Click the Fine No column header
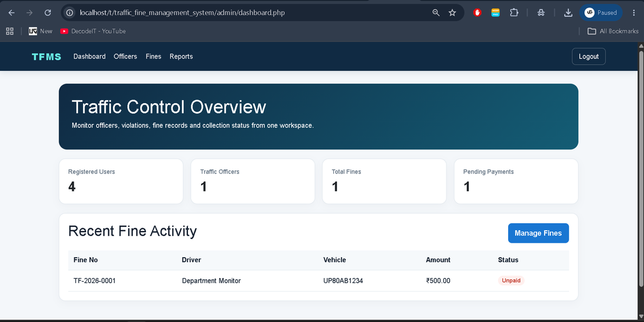 (x=86, y=260)
